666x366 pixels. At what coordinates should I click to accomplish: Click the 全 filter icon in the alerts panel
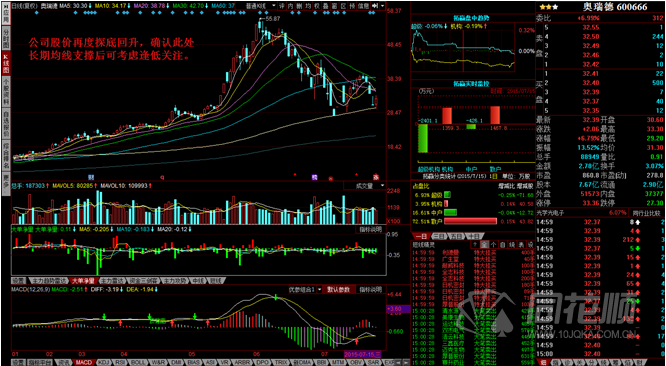485,245
